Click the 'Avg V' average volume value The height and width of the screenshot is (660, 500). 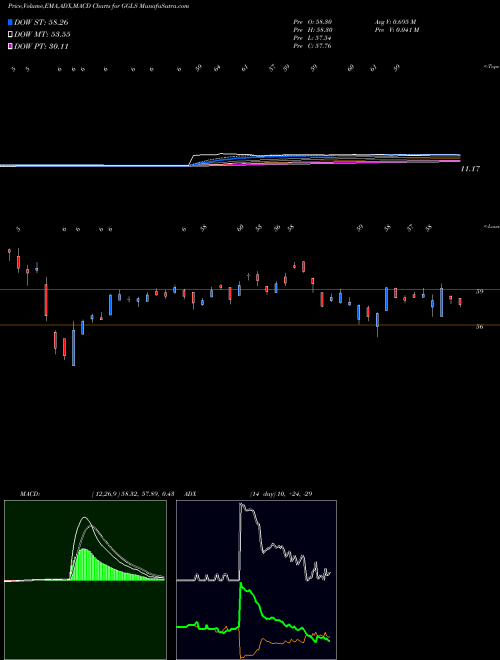395,22
